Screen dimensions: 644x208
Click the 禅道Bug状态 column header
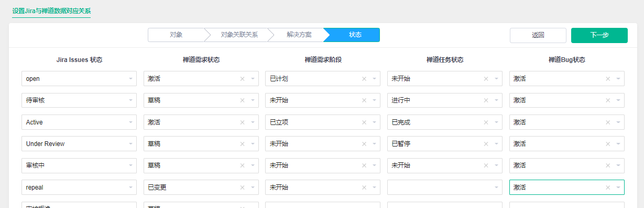(x=567, y=60)
